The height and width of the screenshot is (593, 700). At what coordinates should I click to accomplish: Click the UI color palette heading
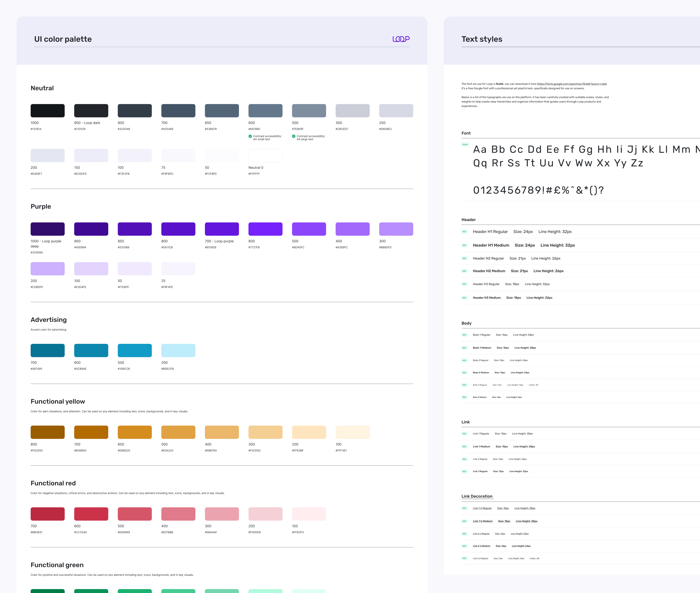point(63,39)
